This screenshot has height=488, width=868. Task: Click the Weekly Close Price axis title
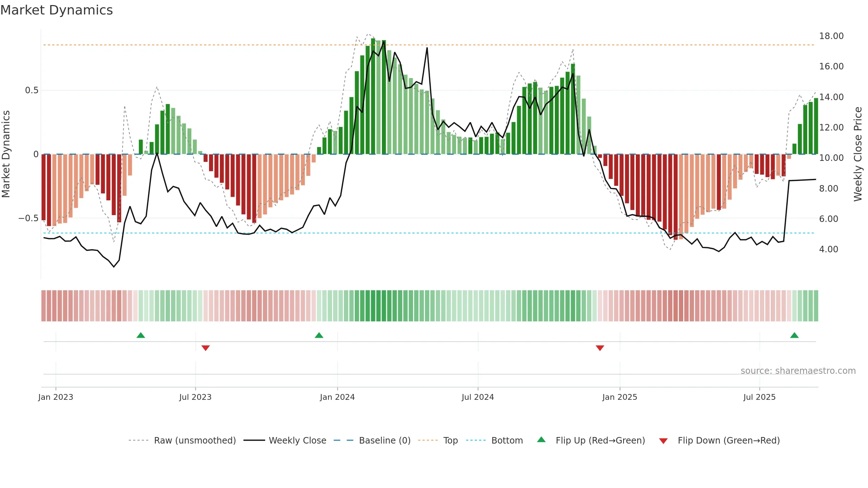click(858, 154)
